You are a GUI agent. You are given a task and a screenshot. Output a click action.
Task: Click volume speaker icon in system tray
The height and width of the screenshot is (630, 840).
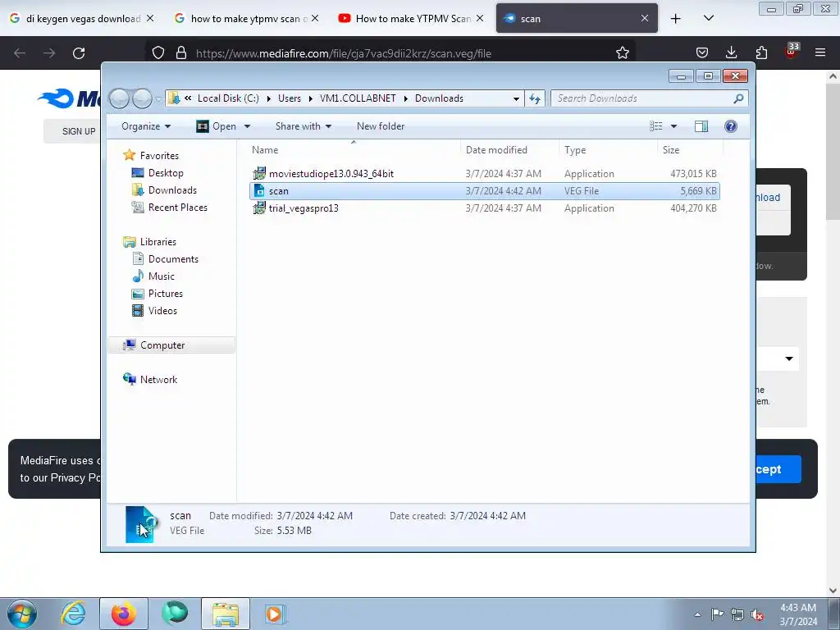[x=757, y=614]
